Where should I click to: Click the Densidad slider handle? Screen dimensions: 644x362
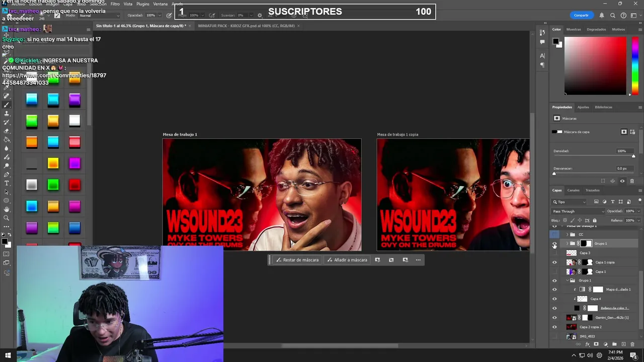tap(633, 156)
